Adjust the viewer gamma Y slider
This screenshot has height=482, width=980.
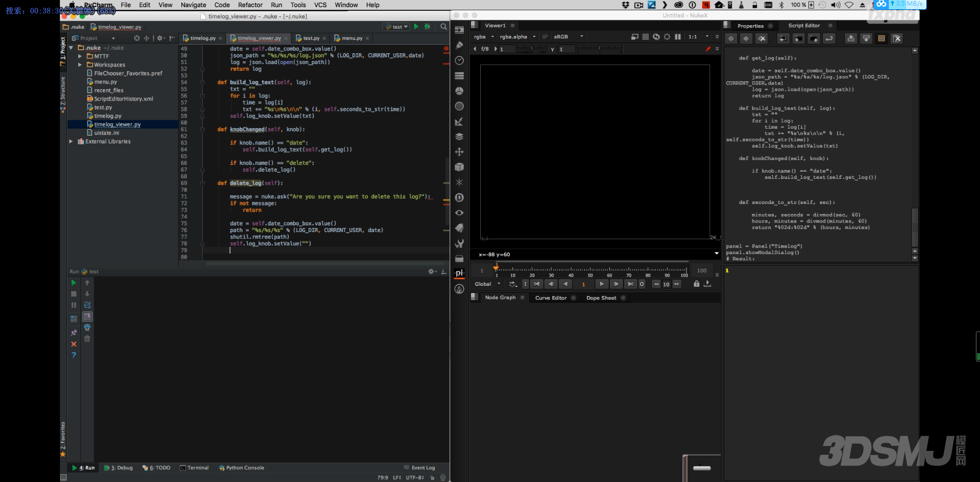[x=600, y=49]
